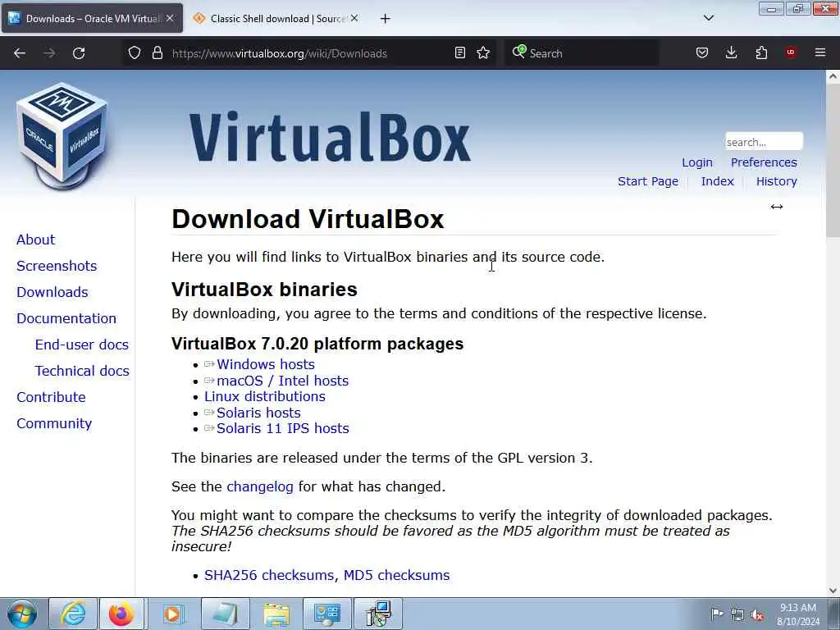This screenshot has width=840, height=630.
Task: Click the VirtualBox site search box
Action: (764, 142)
